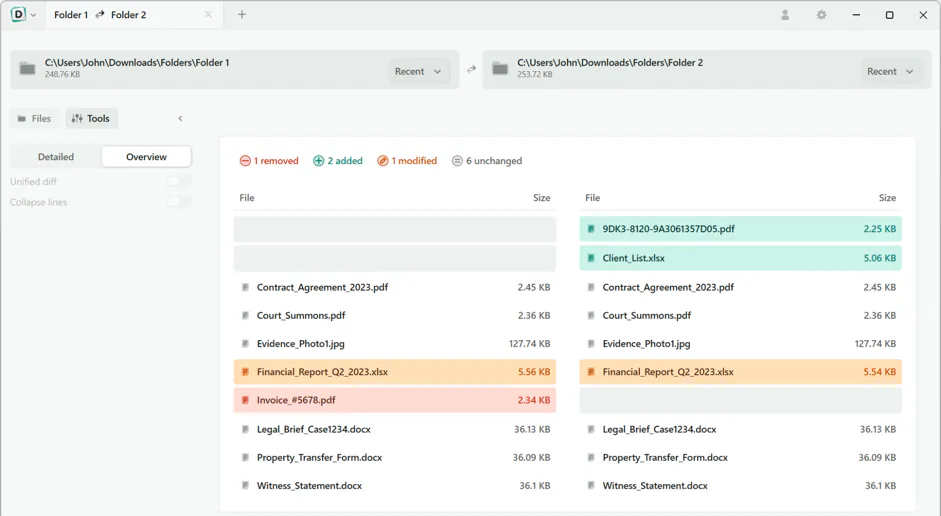The image size is (941, 516).
Task: Select the Overview view tab
Action: (146, 157)
